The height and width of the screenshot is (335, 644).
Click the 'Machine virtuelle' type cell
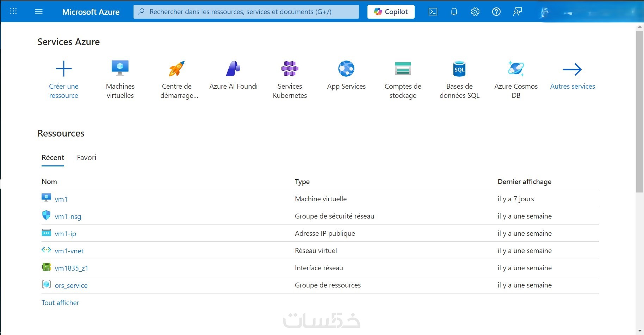tap(321, 199)
